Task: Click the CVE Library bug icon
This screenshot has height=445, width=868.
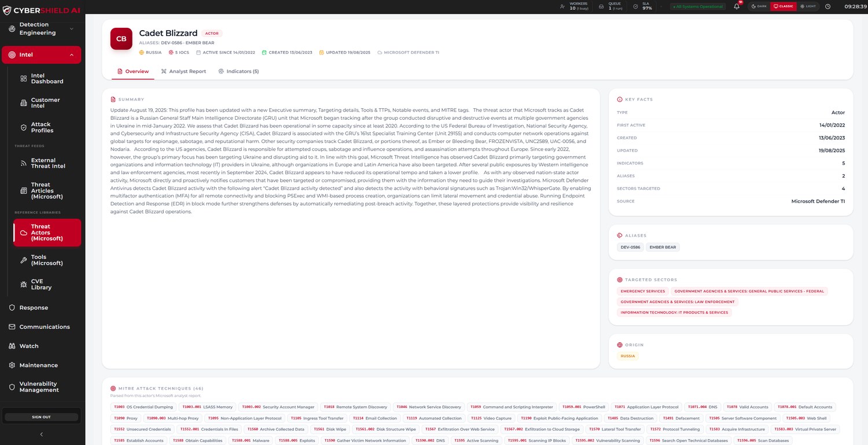Action: click(x=24, y=284)
